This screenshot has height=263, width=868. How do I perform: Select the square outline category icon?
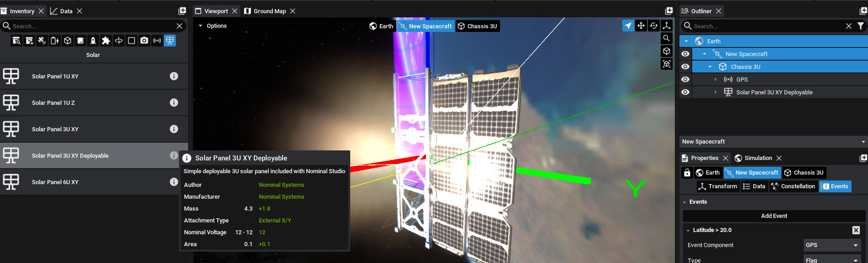132,41
